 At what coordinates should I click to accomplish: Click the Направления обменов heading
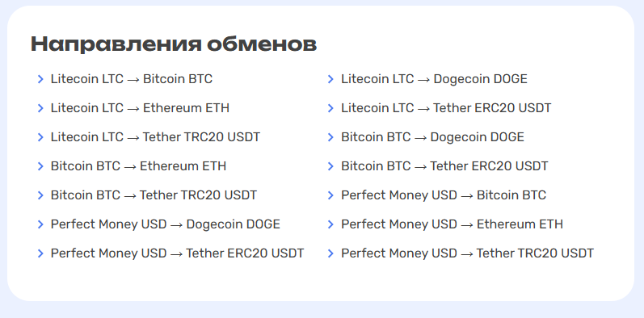click(x=174, y=44)
